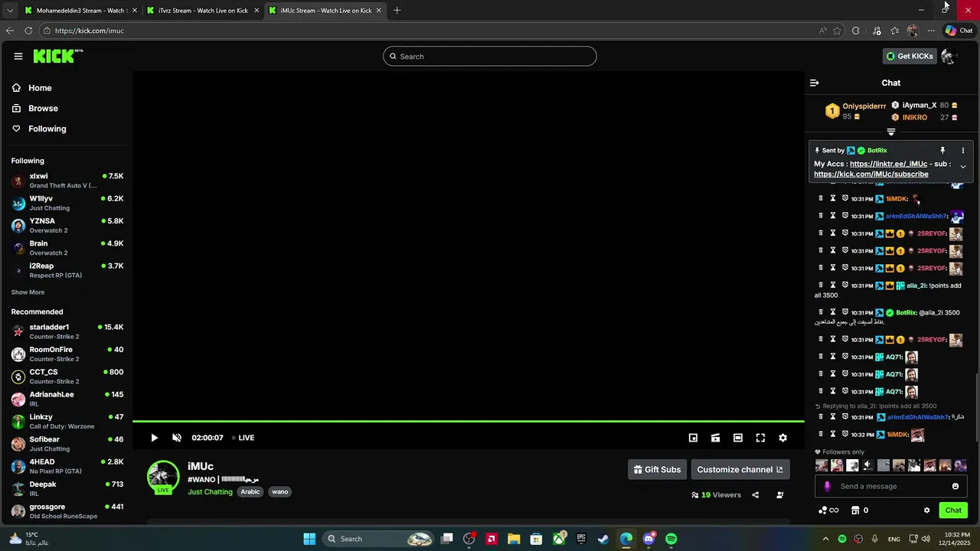Open followed channel YZNSA
Image resolution: width=980 pixels, height=551 pixels.
pos(67,226)
